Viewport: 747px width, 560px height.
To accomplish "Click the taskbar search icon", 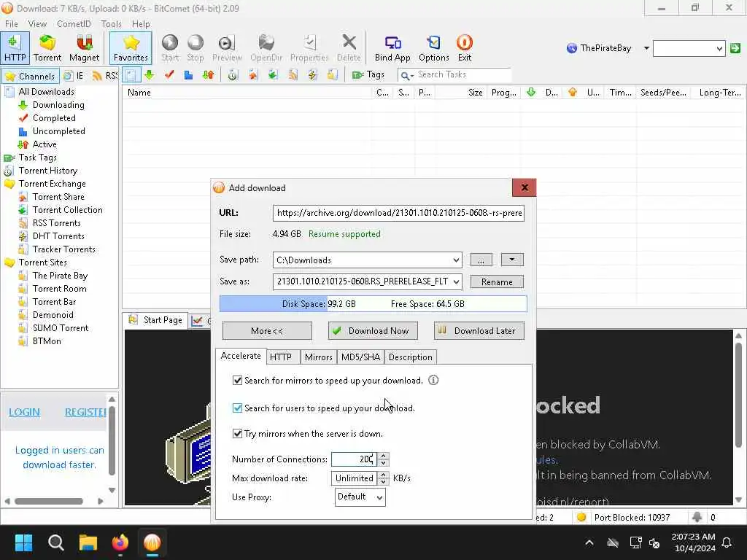I will (55, 542).
